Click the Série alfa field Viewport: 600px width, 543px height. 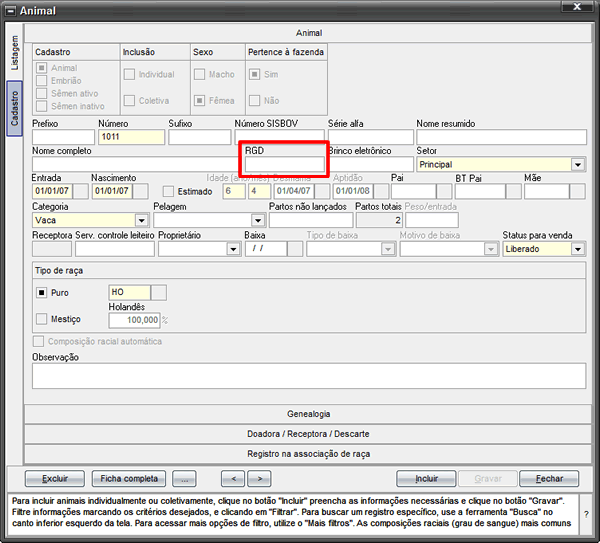(x=370, y=137)
